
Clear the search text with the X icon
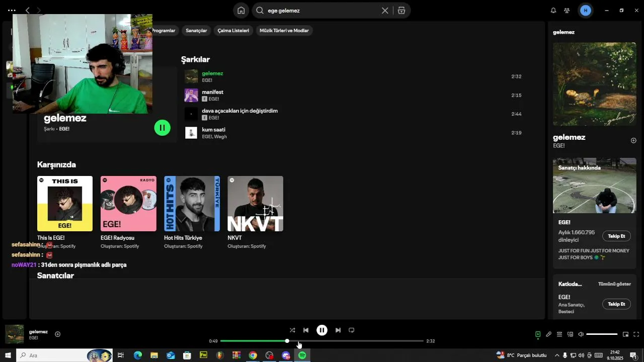pyautogui.click(x=385, y=11)
